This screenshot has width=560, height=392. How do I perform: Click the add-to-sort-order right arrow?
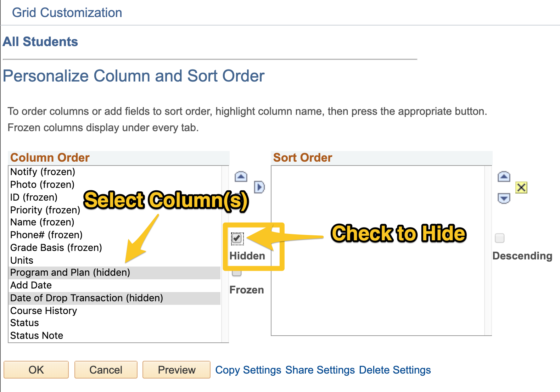pos(259,187)
